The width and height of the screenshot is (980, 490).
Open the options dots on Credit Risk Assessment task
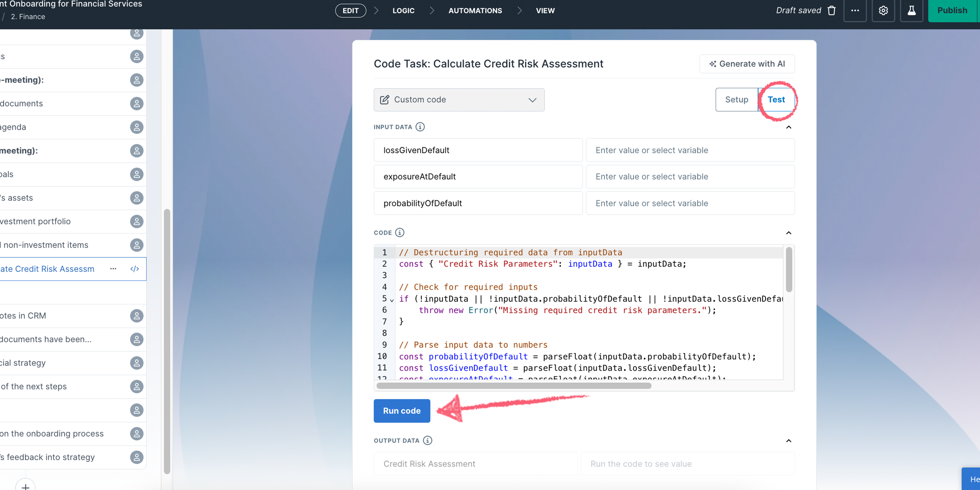(113, 269)
